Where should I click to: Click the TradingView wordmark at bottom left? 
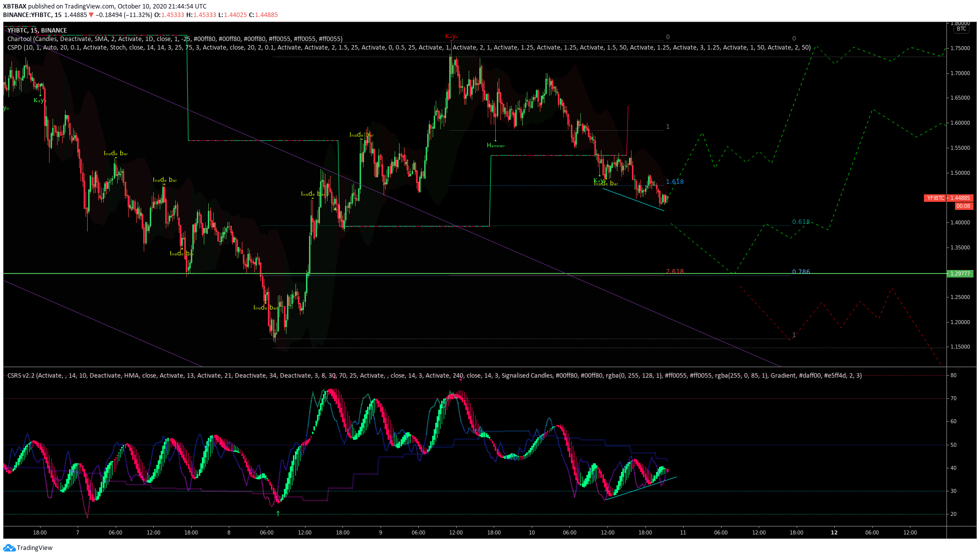coord(35,548)
